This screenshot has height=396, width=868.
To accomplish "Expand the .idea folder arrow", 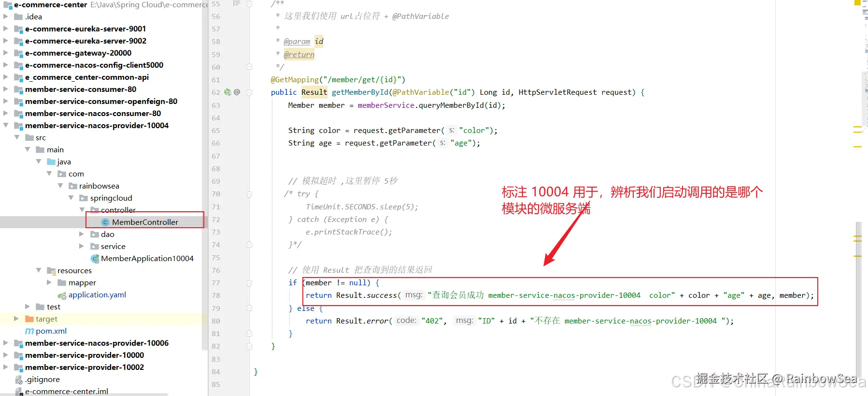I will (6, 16).
